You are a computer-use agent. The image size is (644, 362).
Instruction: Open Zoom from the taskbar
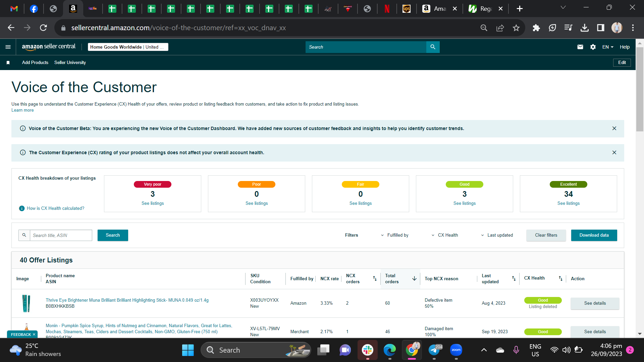456,350
